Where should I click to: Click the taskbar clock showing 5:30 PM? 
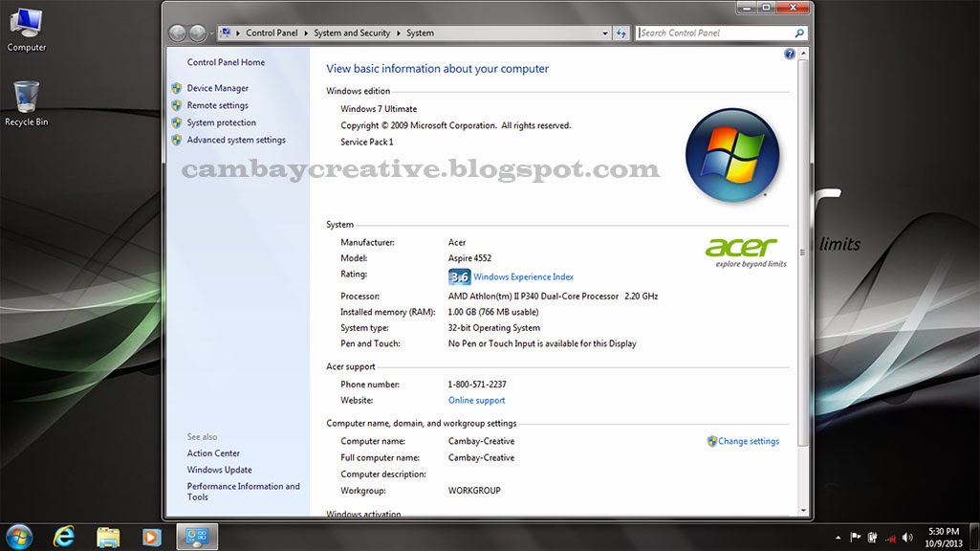(x=943, y=538)
